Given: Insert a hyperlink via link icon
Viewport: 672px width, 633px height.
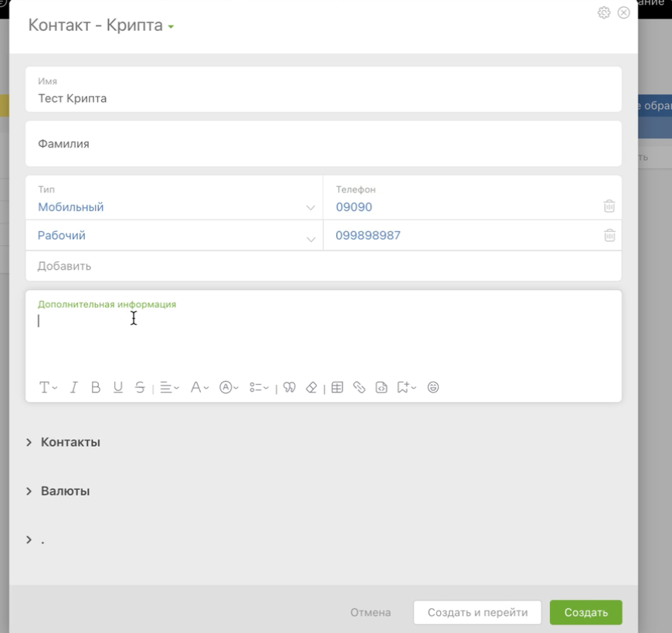Looking at the screenshot, I should pyautogui.click(x=359, y=388).
